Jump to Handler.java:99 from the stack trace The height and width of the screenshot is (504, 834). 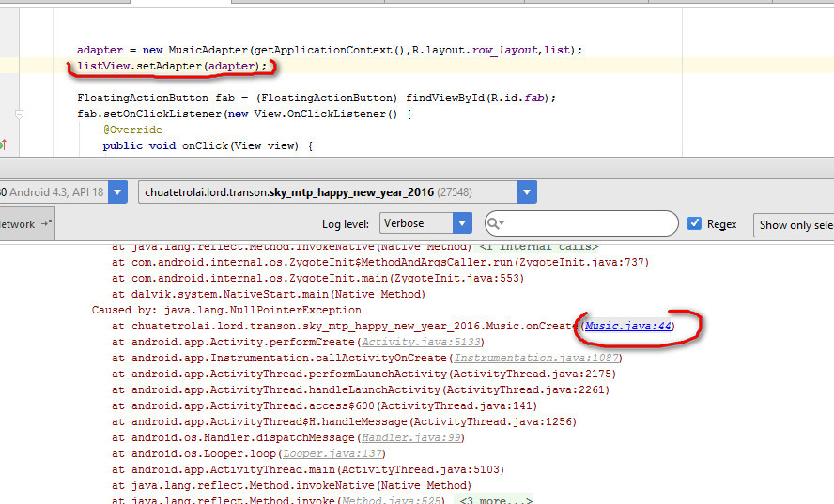(x=409, y=437)
